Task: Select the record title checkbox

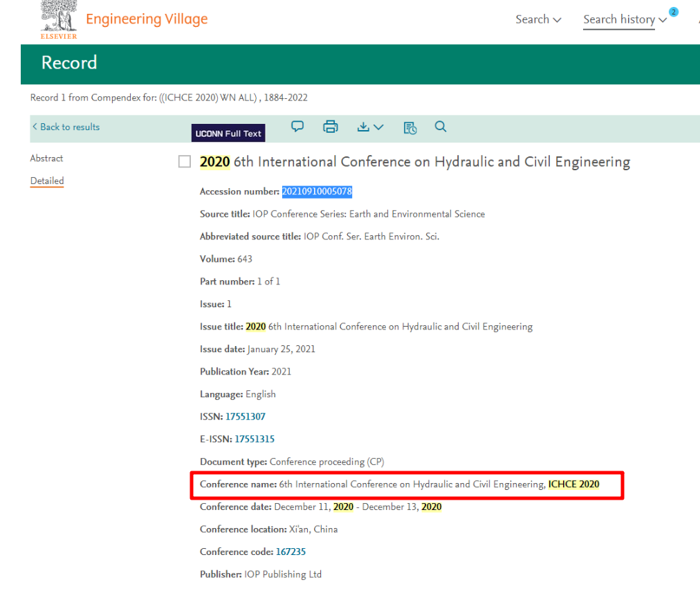Action: tap(185, 161)
